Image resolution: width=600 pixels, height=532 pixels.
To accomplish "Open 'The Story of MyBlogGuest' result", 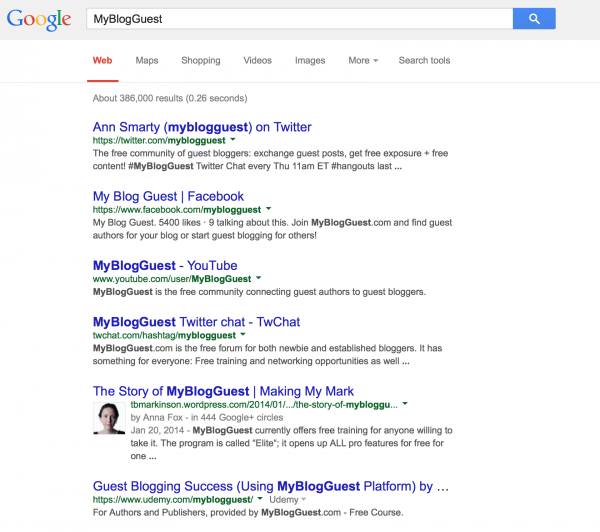I will (223, 391).
